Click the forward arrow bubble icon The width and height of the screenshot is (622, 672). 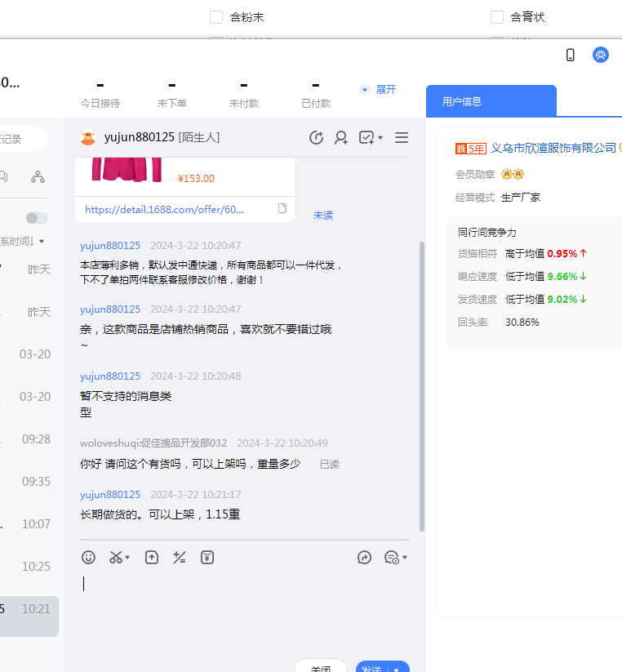365,558
